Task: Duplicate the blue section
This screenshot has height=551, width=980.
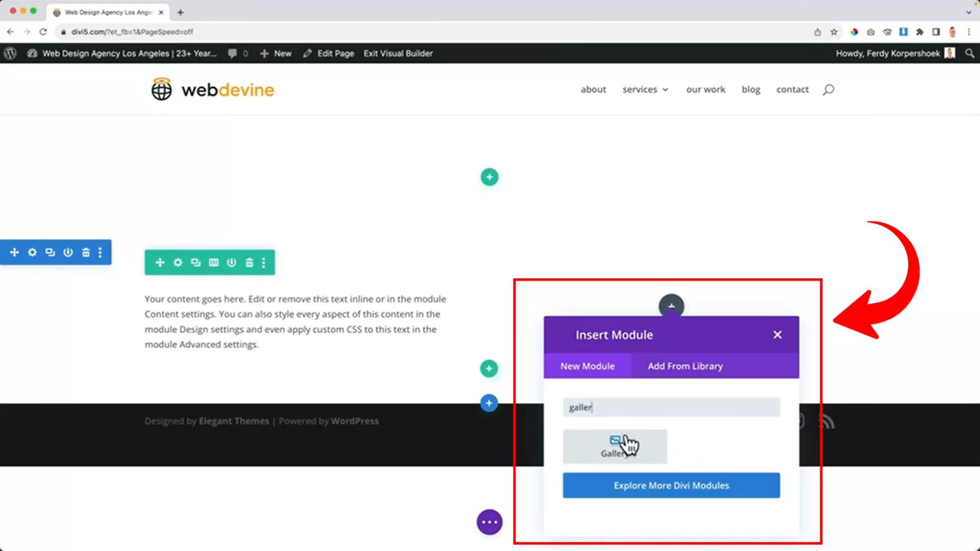Action: click(50, 253)
